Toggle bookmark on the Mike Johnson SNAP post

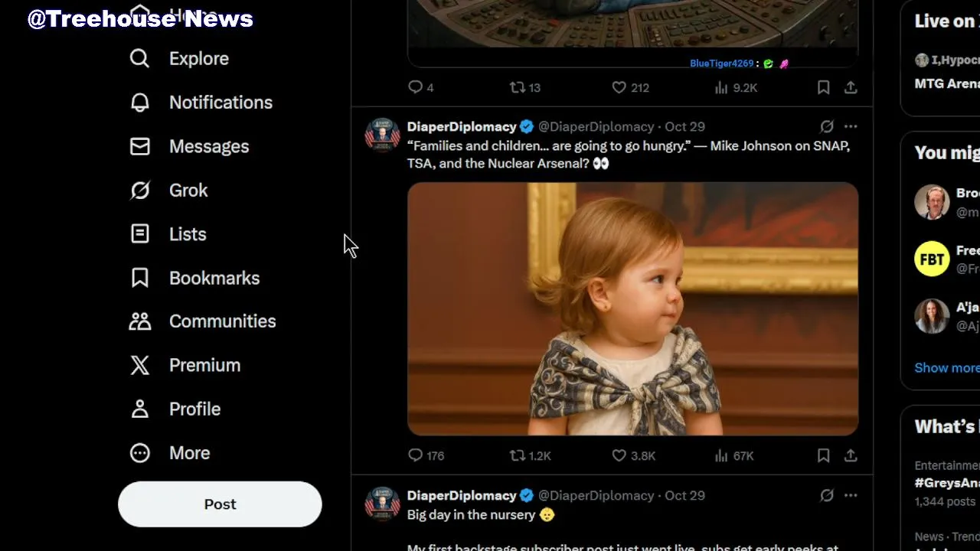pyautogui.click(x=823, y=455)
